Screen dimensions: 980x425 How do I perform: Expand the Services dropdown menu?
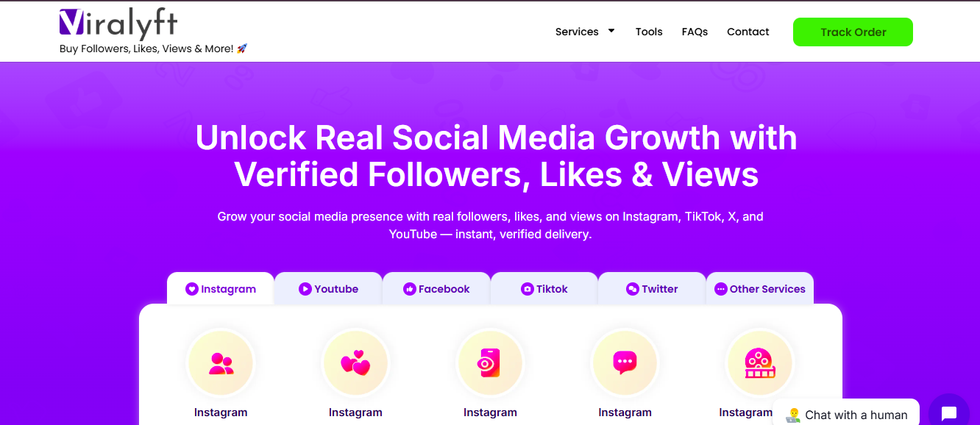585,32
